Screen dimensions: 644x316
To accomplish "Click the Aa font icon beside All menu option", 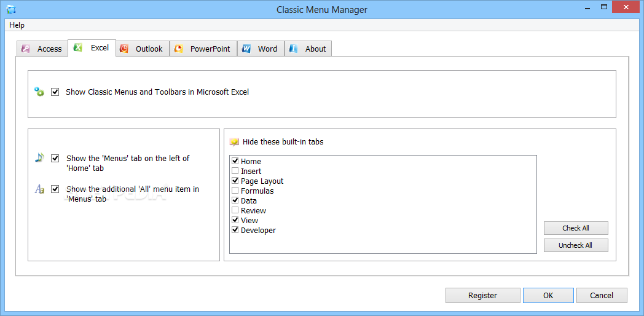I will [39, 189].
